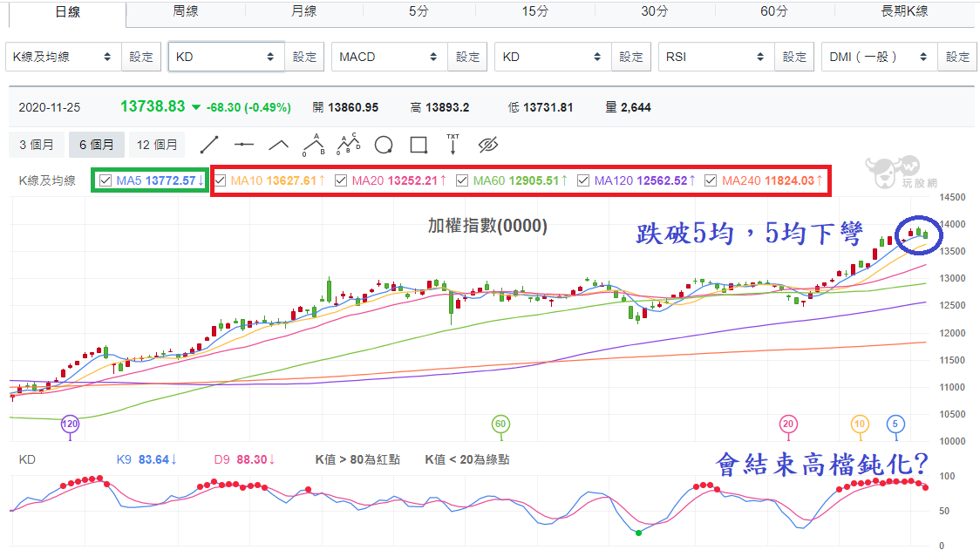The height and width of the screenshot is (550, 980).
Task: Select the ABC three-point wave tool
Action: 314,145
